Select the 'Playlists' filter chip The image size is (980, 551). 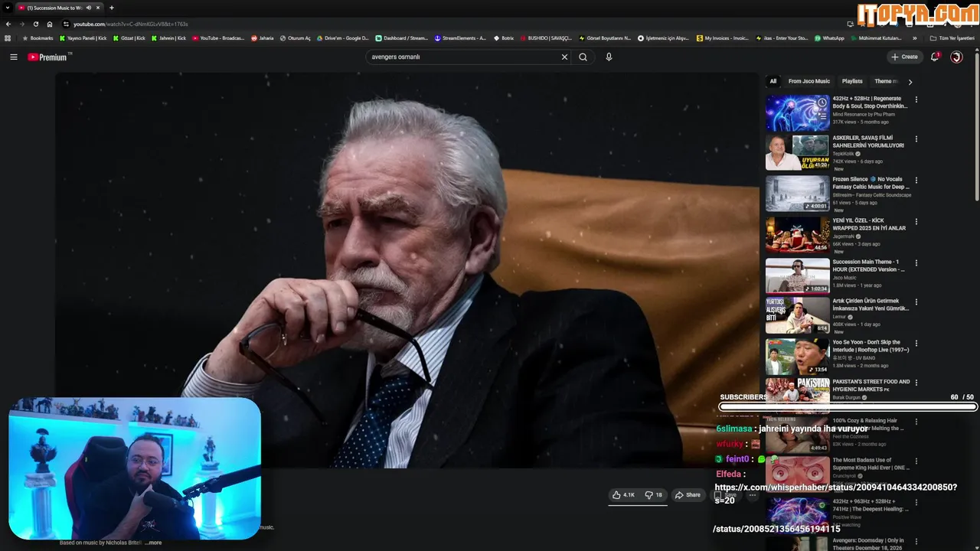click(x=852, y=81)
